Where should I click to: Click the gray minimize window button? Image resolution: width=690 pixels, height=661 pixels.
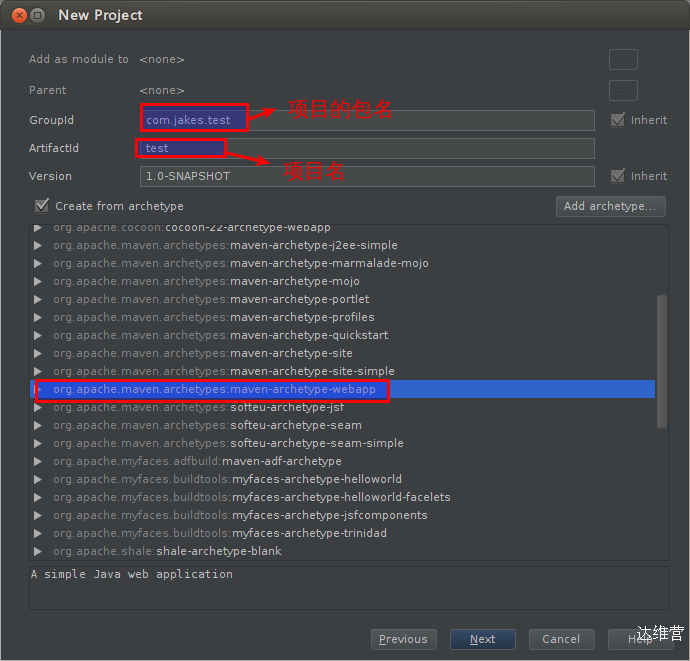point(38,15)
